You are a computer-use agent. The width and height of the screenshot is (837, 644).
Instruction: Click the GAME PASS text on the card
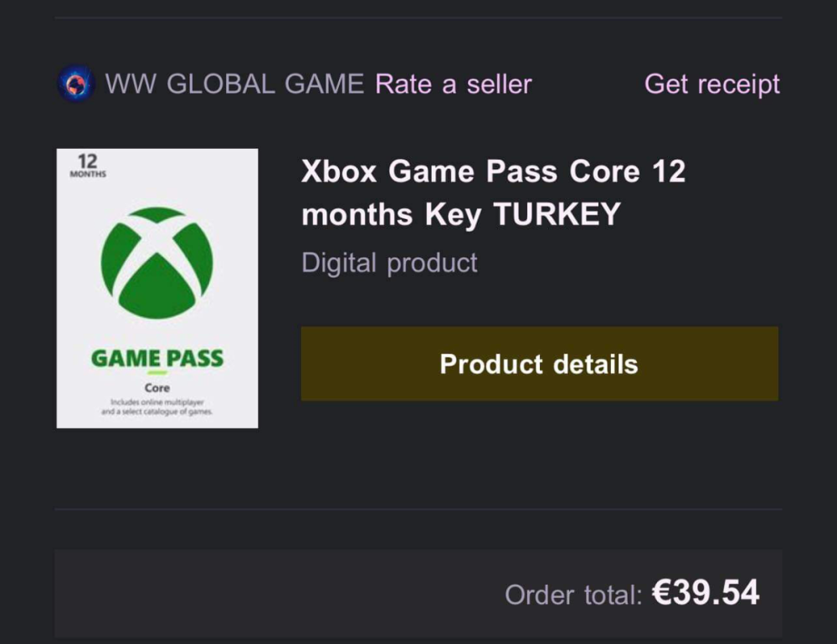tap(157, 359)
